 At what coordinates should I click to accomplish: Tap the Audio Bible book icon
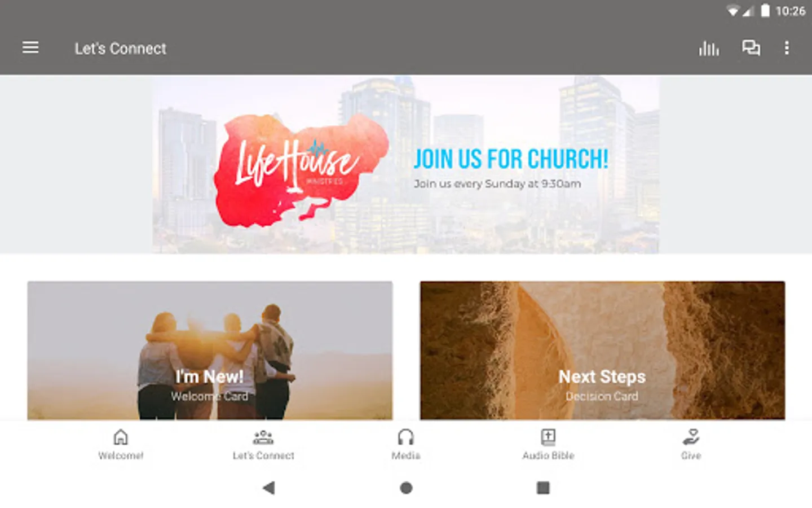click(x=548, y=437)
